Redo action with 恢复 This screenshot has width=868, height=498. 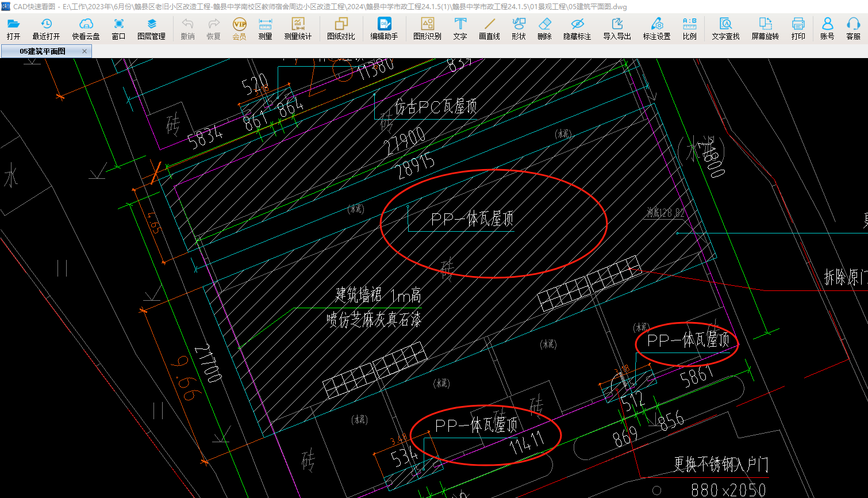pos(213,29)
